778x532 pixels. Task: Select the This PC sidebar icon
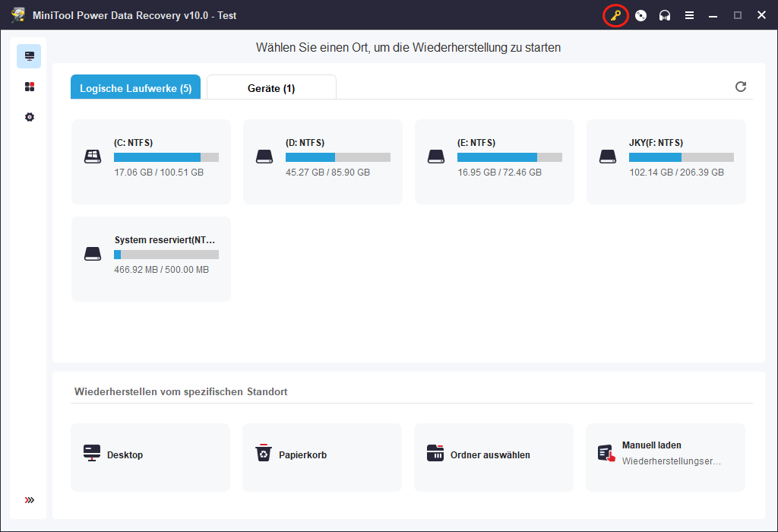(30, 56)
